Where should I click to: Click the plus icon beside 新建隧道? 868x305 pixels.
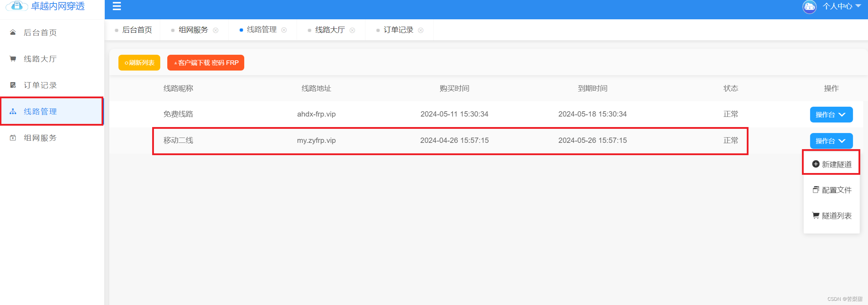pyautogui.click(x=816, y=164)
